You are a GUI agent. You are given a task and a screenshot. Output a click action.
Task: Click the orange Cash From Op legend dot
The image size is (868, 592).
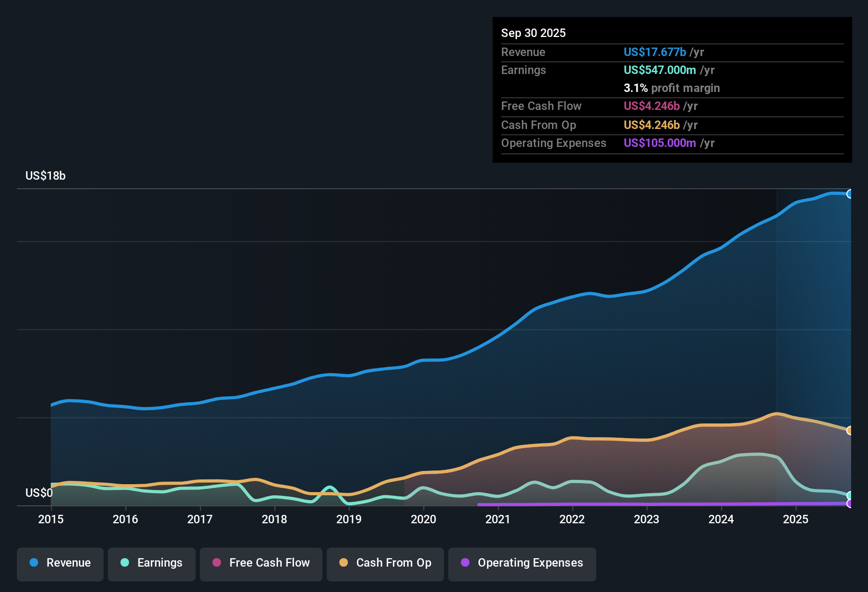coord(344,563)
